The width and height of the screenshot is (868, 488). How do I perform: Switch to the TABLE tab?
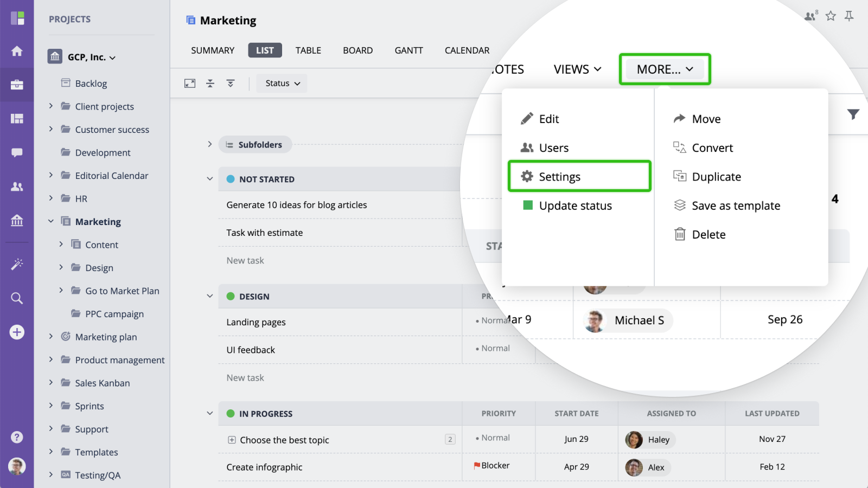coord(308,50)
